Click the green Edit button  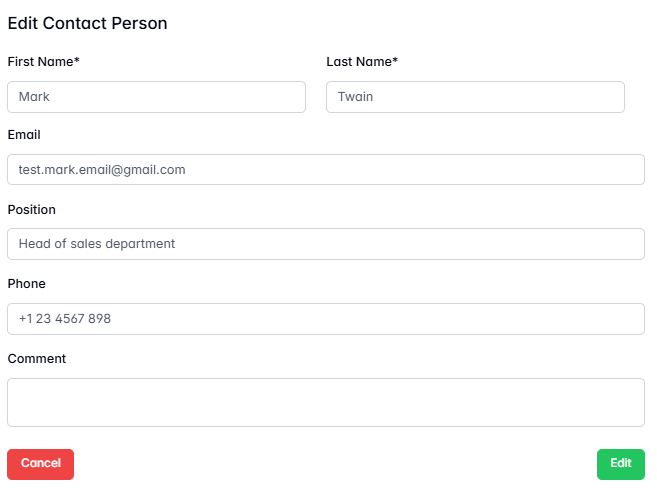620,464
